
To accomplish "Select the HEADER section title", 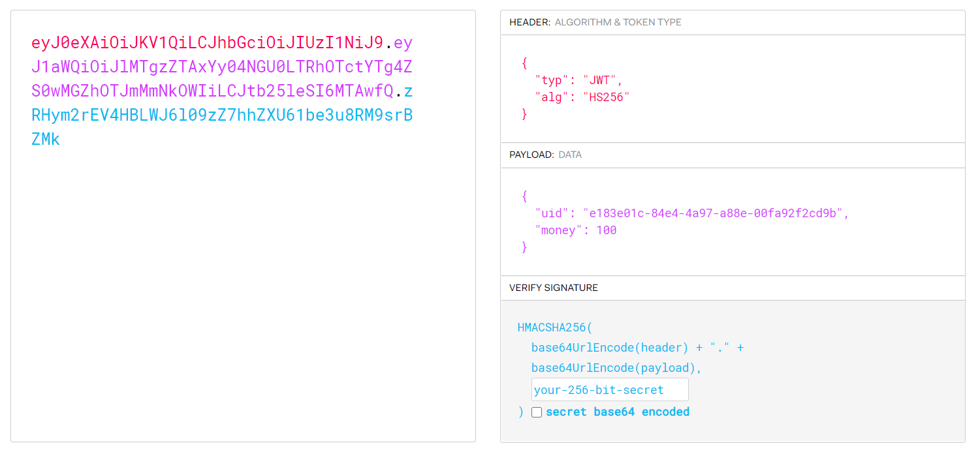I will click(530, 22).
